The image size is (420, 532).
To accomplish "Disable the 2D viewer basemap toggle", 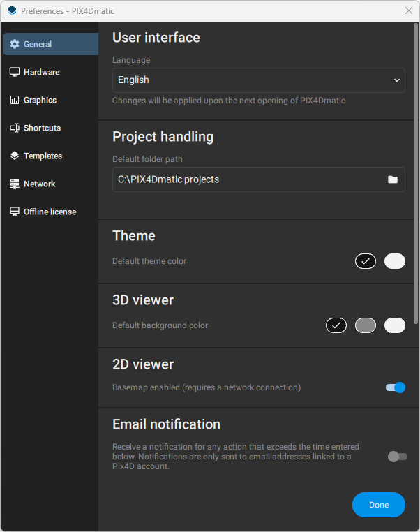I will [396, 387].
